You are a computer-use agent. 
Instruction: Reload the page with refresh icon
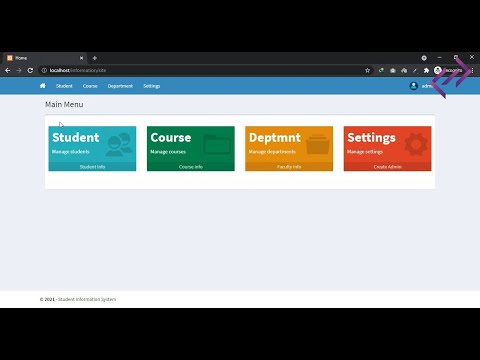pyautogui.click(x=30, y=70)
